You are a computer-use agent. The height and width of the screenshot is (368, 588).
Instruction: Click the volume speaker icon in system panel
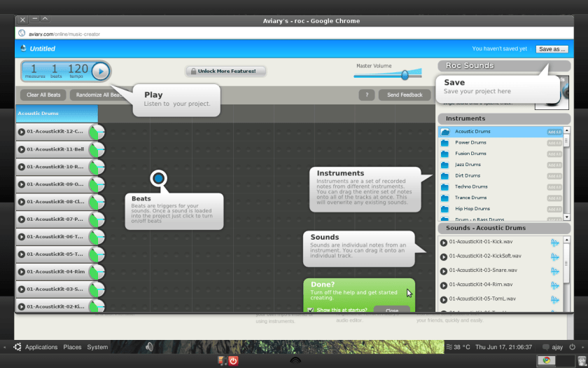point(149,347)
